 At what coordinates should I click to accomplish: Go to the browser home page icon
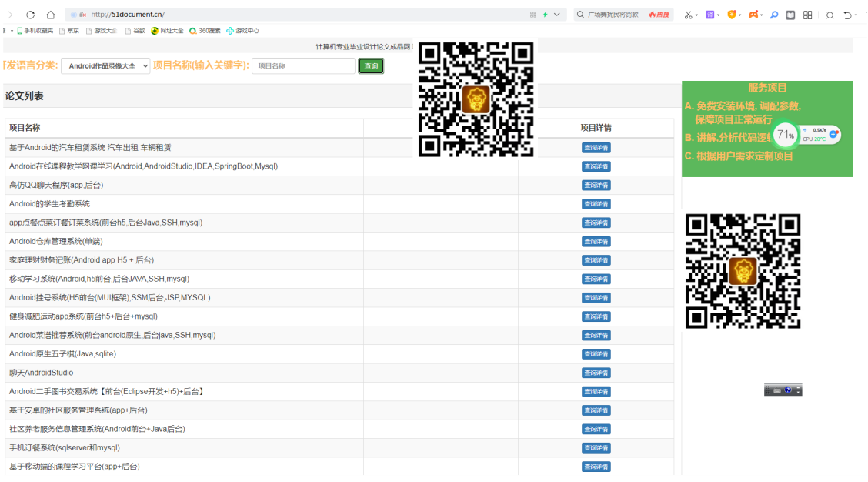[50, 15]
